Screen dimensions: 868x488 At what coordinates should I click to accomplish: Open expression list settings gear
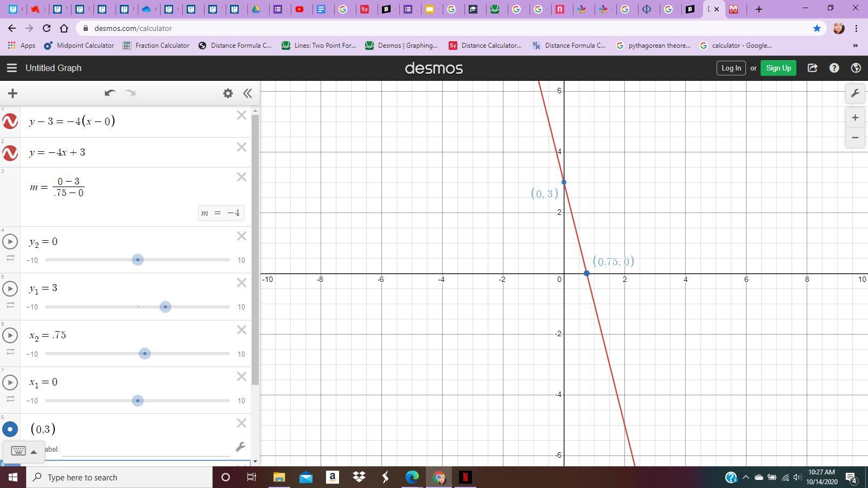click(228, 93)
